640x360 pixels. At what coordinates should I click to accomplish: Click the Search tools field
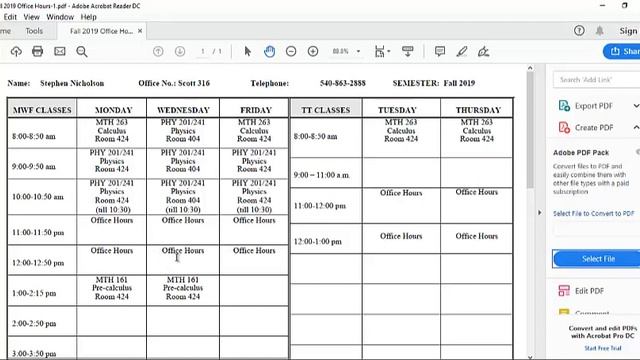(x=596, y=80)
